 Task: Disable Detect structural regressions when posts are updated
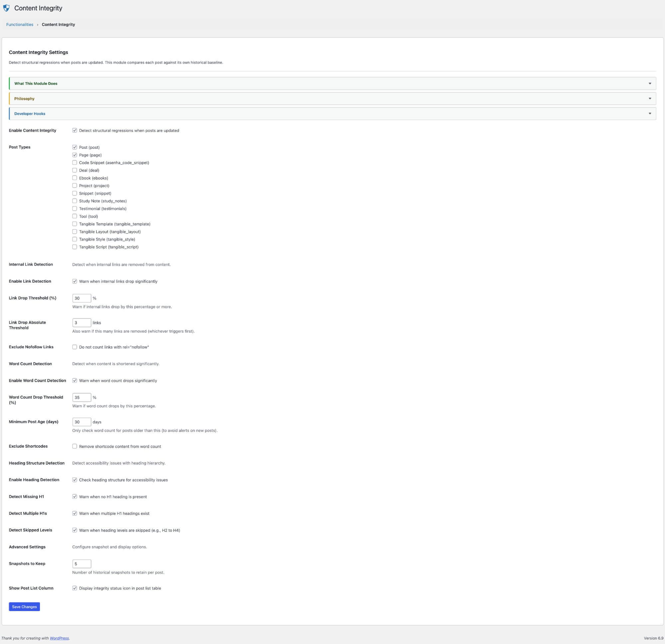click(75, 130)
